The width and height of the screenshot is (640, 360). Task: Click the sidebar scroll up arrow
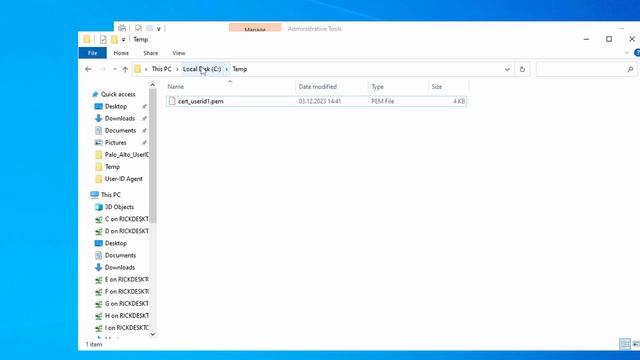tap(153, 85)
